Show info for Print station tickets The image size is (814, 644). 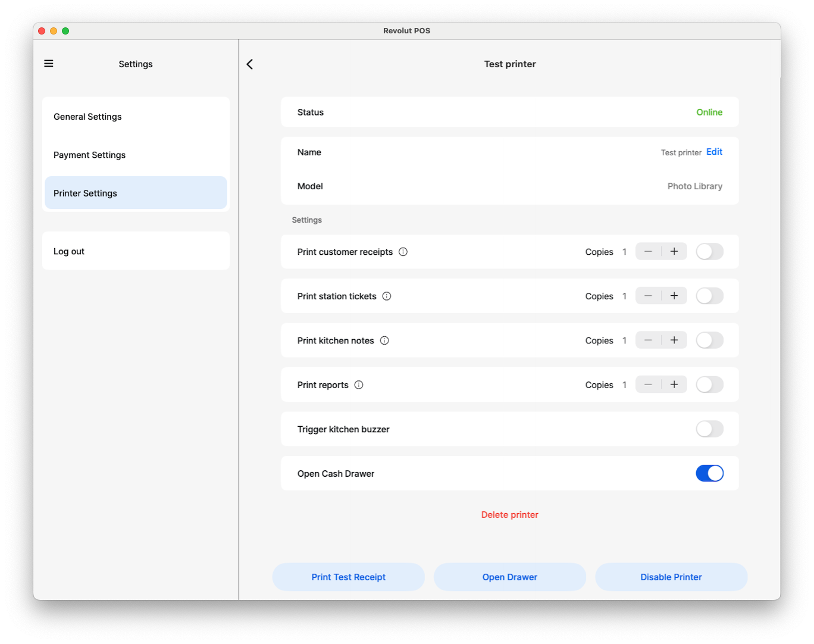point(387,296)
